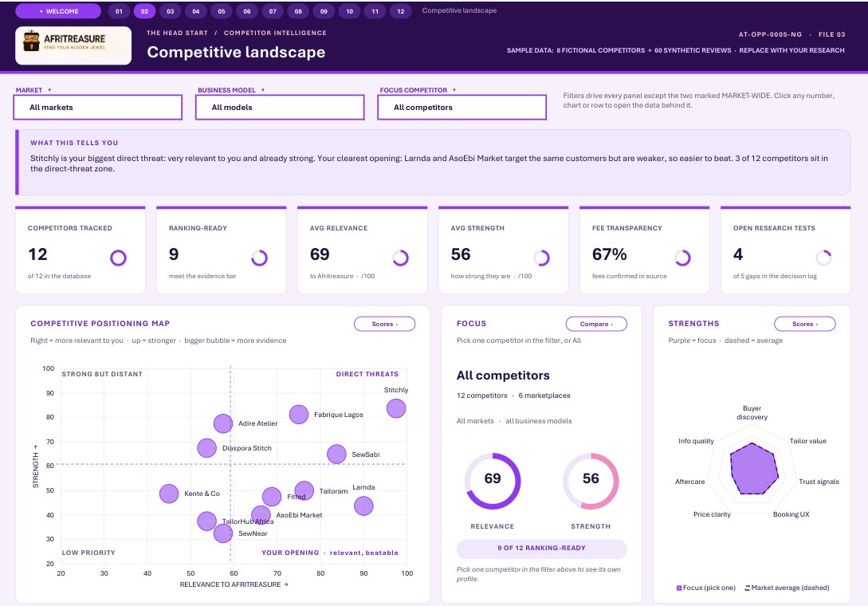
Task: Go to page 11 tab
Action: coord(375,11)
